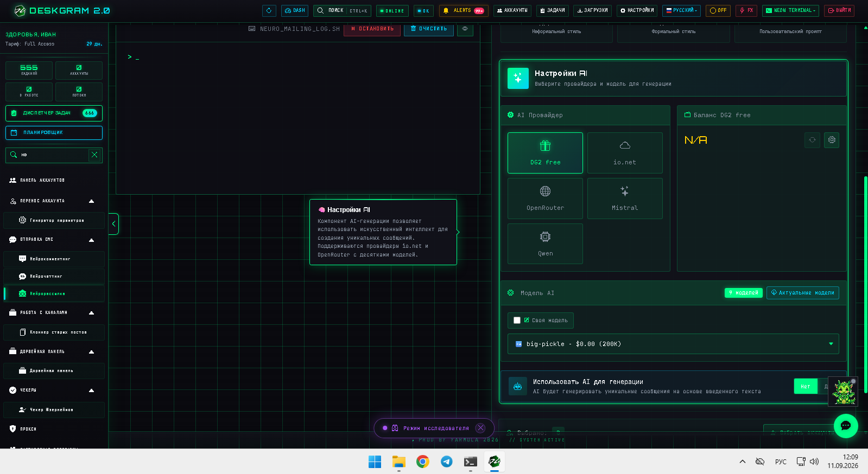Open Диспетчер задач button

point(54,113)
